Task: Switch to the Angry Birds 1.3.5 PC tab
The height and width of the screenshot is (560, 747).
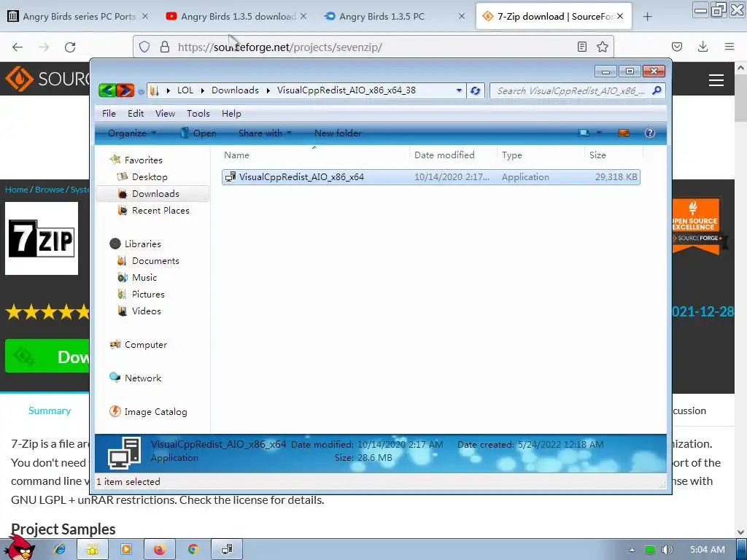Action: 394,17
